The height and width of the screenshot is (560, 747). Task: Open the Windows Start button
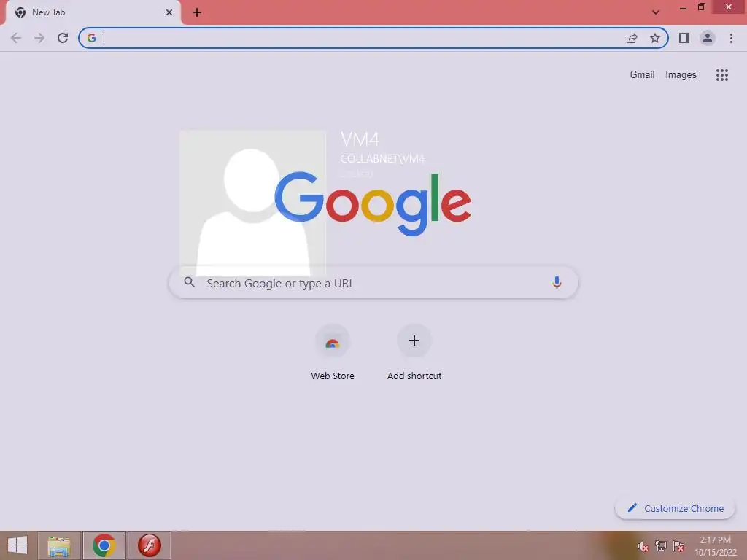click(18, 545)
